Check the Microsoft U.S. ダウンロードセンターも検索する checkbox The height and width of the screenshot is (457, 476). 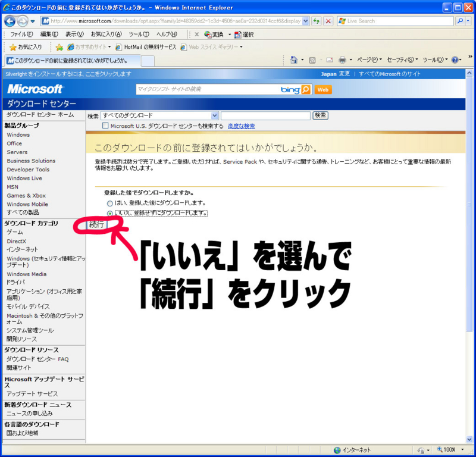tap(105, 126)
